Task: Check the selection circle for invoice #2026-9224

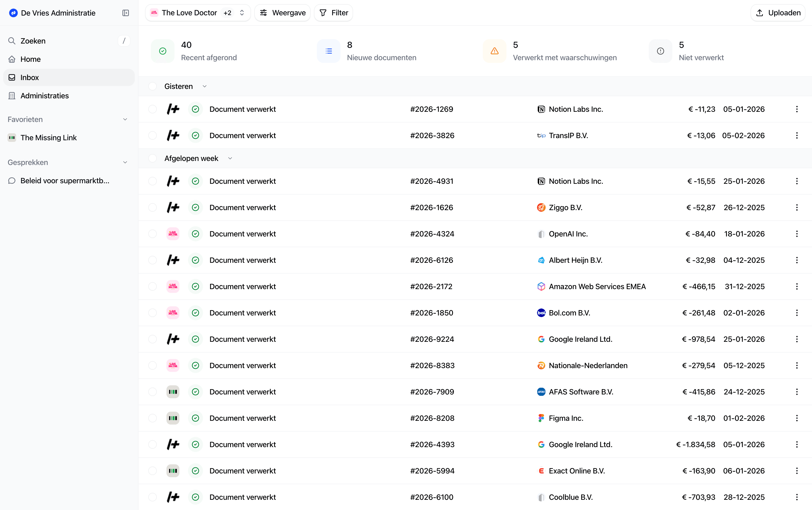Action: pos(152,339)
